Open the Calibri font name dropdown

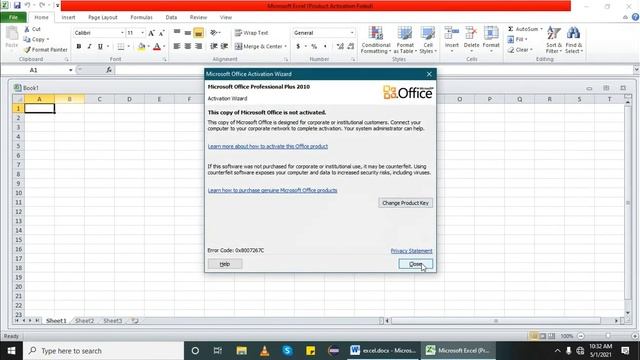[122, 33]
